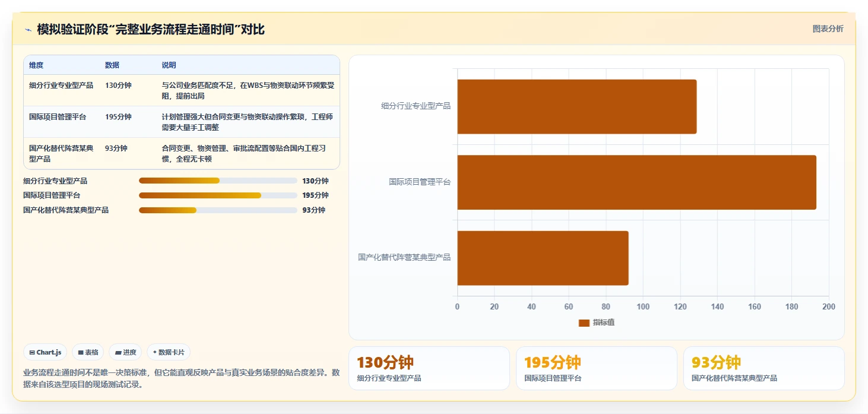868x414 pixels.
Task: Select the 进度 tag
Action: click(x=126, y=352)
